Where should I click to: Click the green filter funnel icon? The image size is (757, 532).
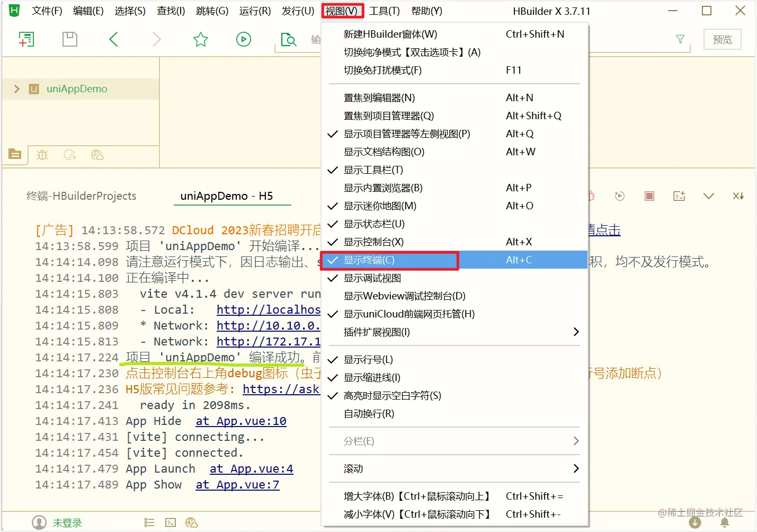(x=680, y=39)
